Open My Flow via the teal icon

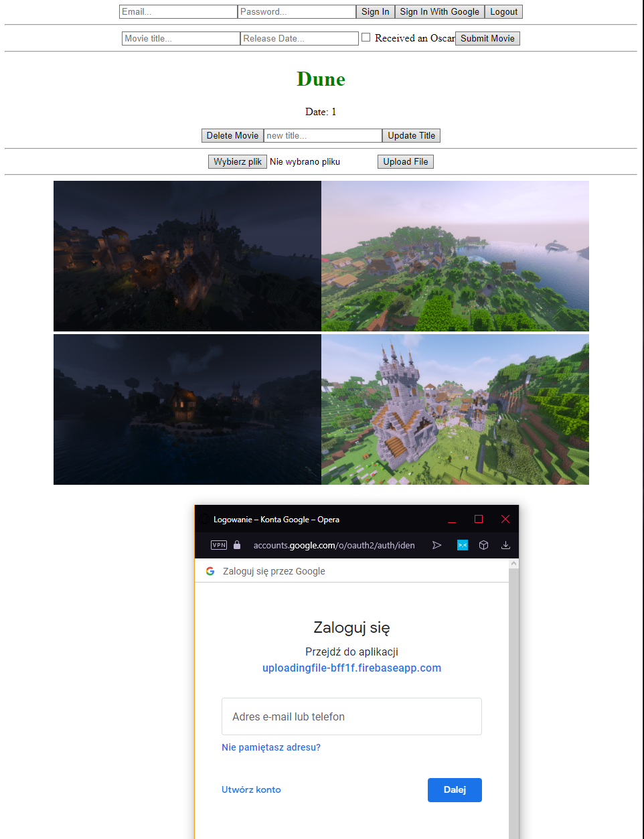pos(463,545)
